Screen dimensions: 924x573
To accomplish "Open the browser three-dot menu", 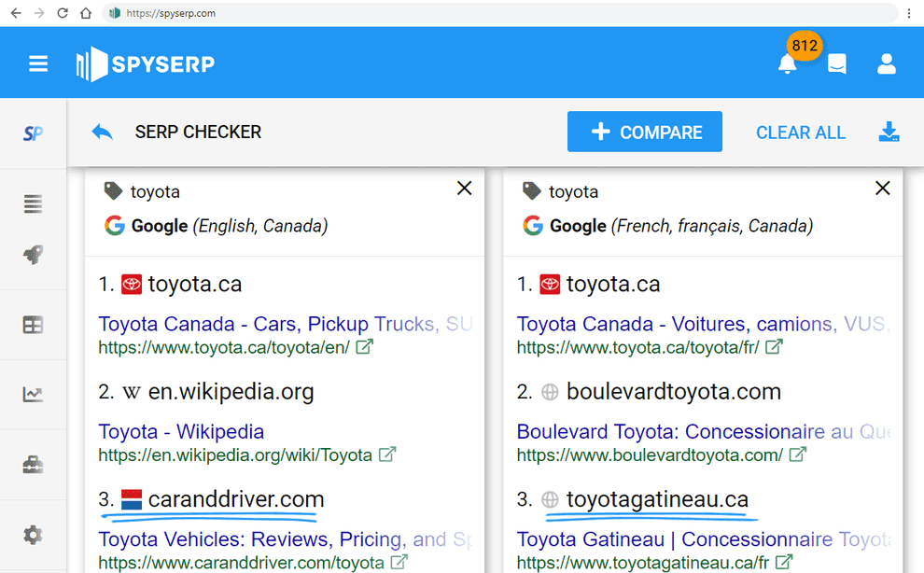I will [x=910, y=13].
